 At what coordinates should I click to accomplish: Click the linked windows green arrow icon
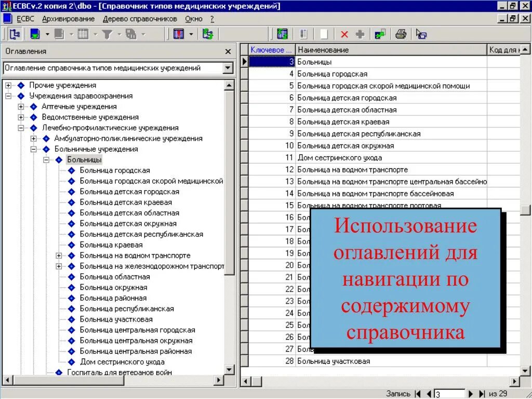point(380,34)
